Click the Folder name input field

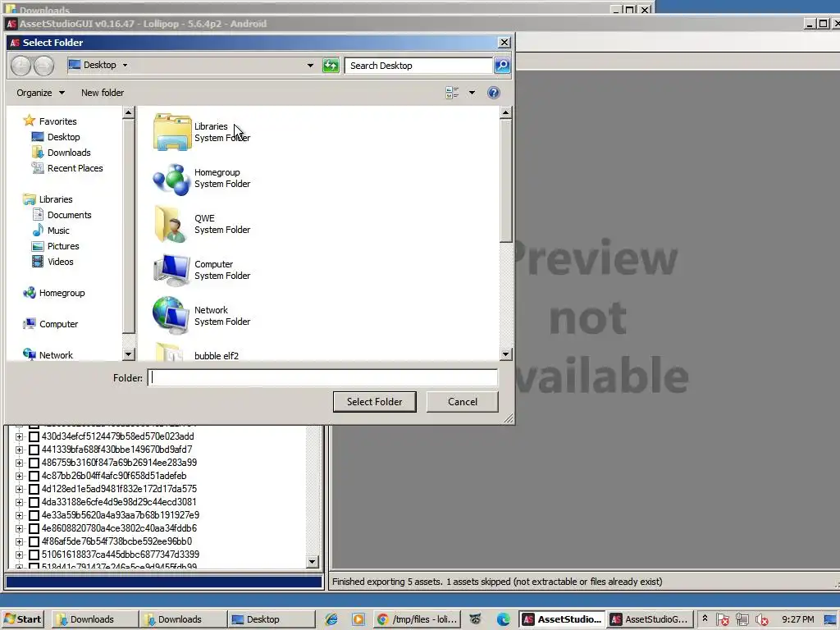tap(322, 377)
